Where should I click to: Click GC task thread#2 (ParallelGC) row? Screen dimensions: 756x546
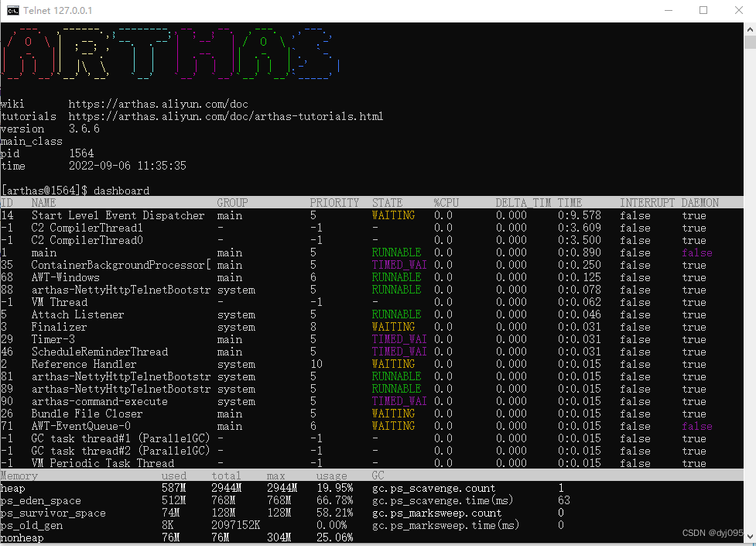(121, 451)
